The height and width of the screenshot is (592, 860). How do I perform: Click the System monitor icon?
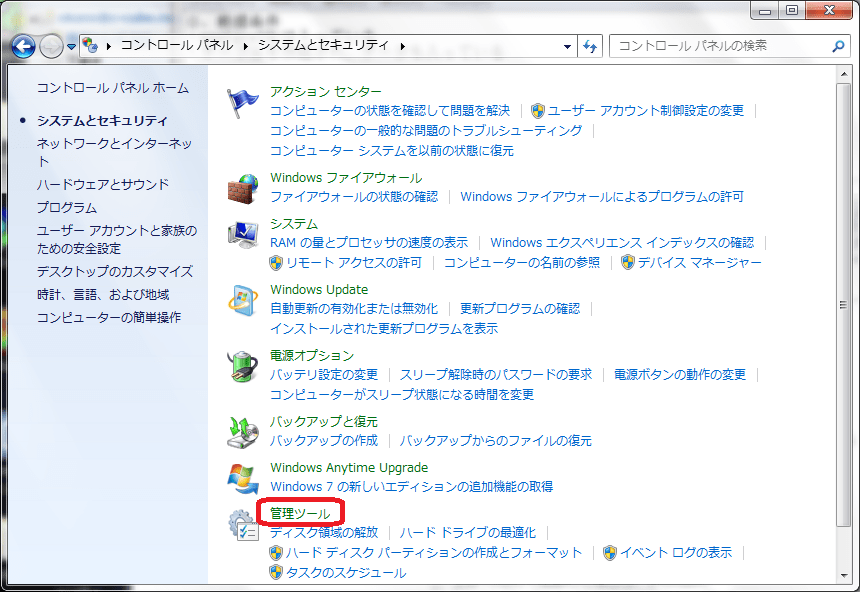tap(243, 235)
